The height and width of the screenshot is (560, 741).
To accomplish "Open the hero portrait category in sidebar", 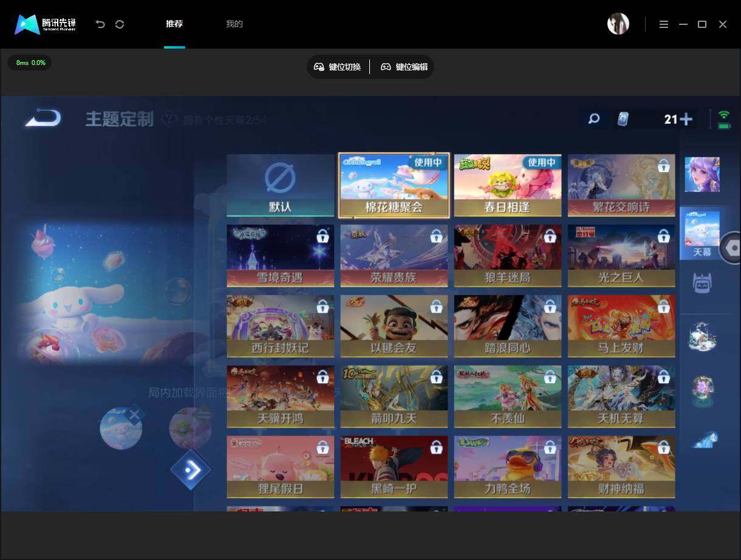I will coord(703,174).
